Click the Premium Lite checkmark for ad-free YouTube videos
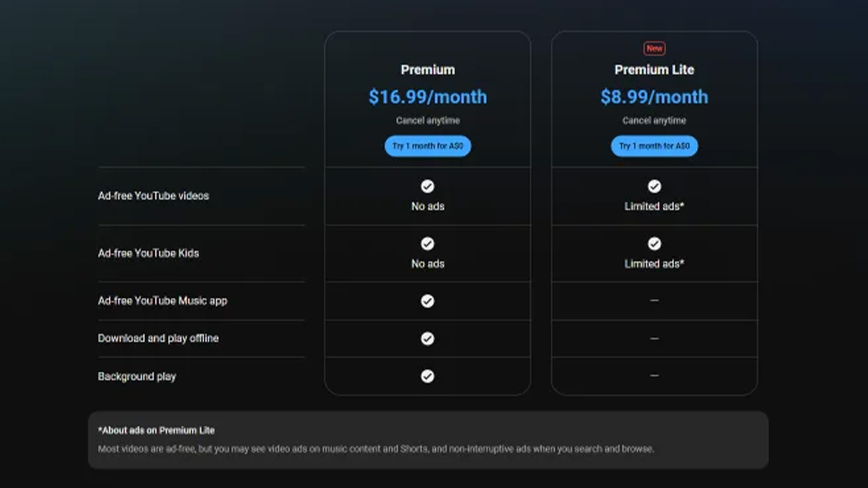Image resolution: width=868 pixels, height=488 pixels. point(654,186)
